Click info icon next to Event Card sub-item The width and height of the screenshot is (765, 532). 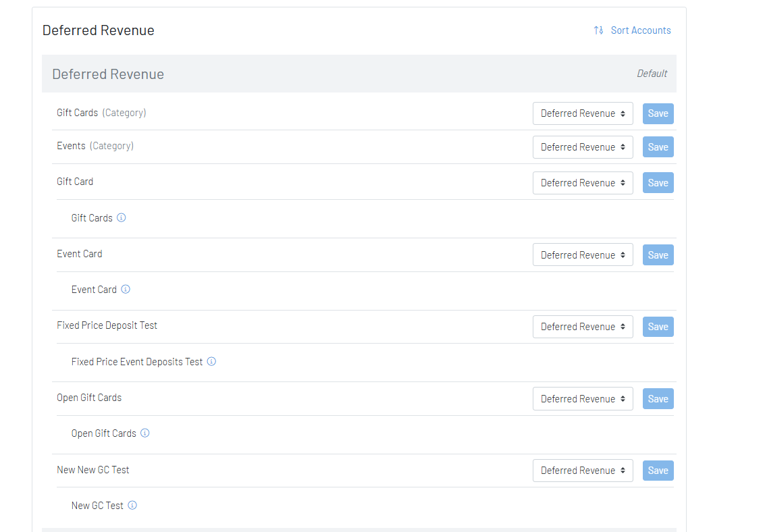pos(126,289)
